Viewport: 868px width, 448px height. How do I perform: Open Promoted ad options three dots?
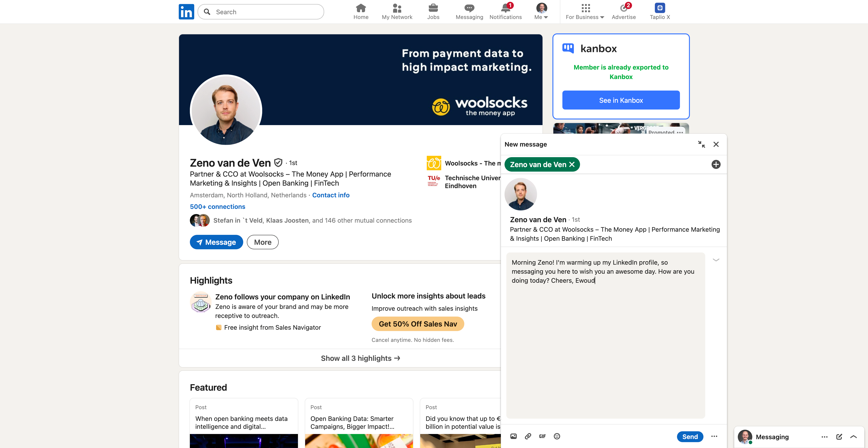click(680, 132)
